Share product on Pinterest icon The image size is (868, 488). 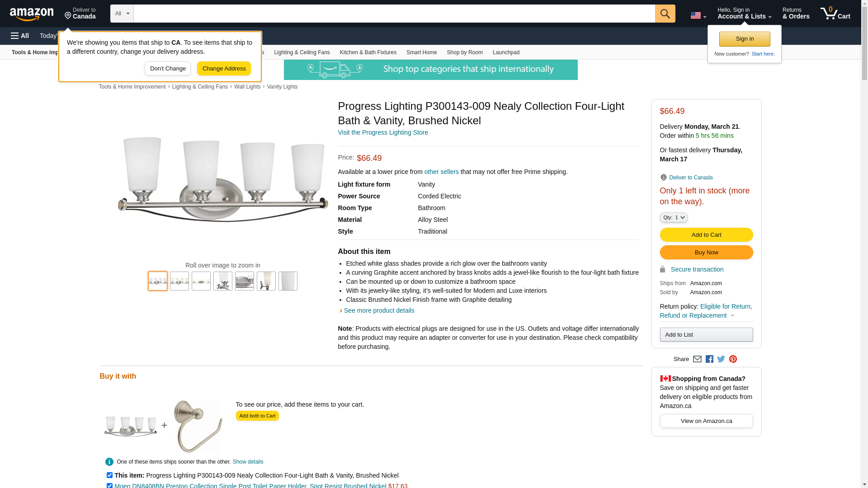(x=733, y=359)
